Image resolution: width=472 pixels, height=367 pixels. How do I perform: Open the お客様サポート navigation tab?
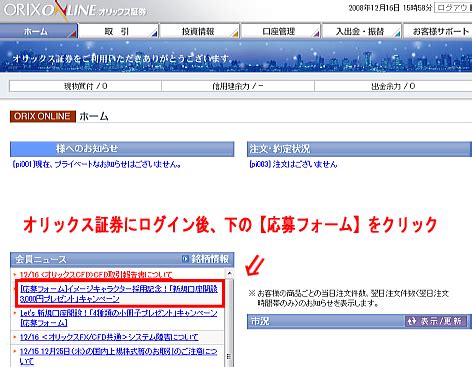437,31
